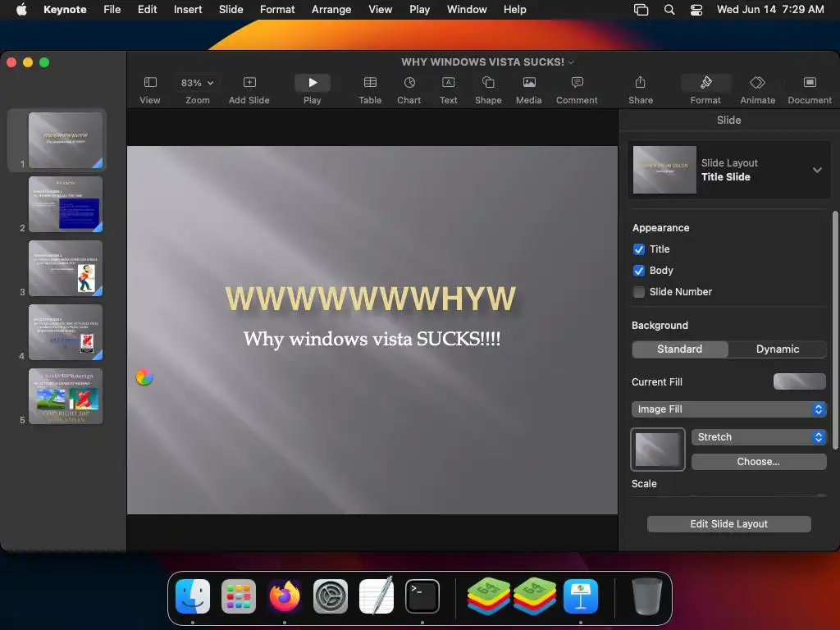Click the menu bar date and time
This screenshot has height=630, width=840.
point(770,9)
